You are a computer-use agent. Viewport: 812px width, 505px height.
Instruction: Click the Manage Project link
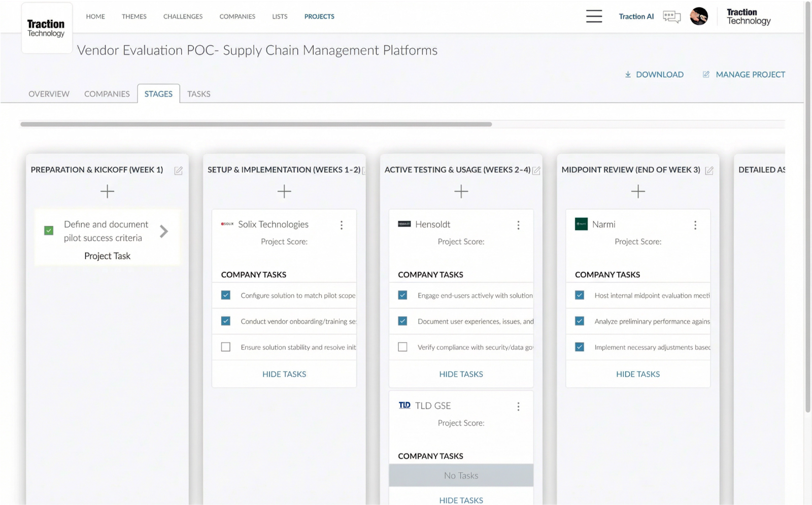click(x=750, y=75)
